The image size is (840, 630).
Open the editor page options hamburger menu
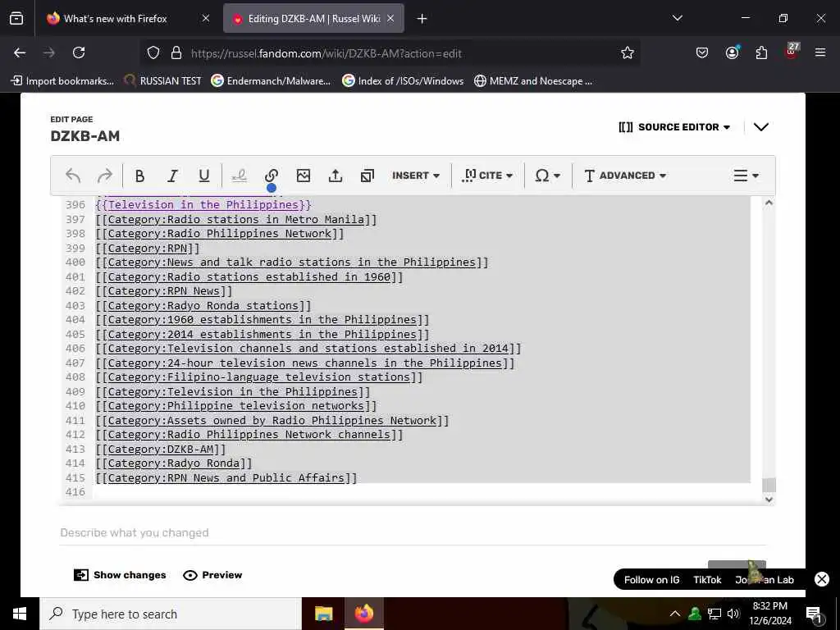pos(746,176)
